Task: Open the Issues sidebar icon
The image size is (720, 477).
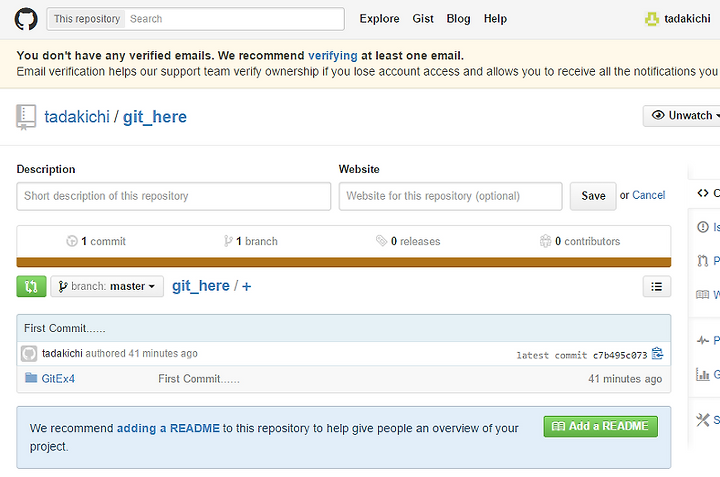Action: (703, 227)
